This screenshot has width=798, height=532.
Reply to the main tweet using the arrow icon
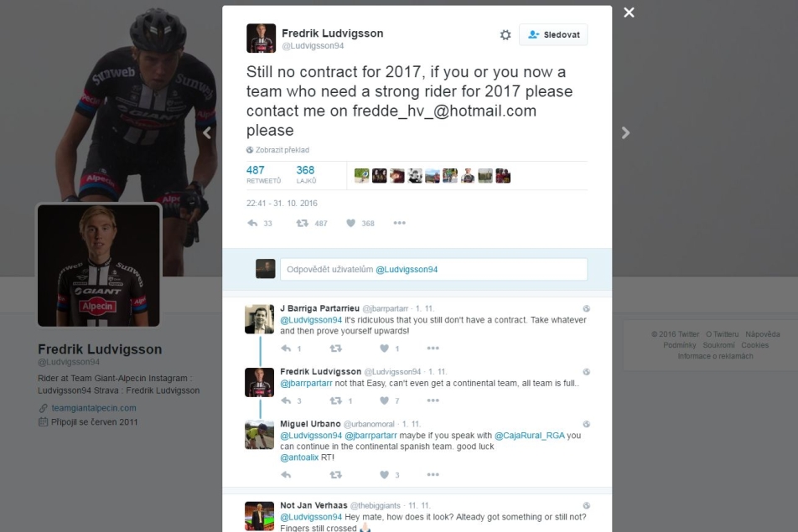click(x=252, y=223)
